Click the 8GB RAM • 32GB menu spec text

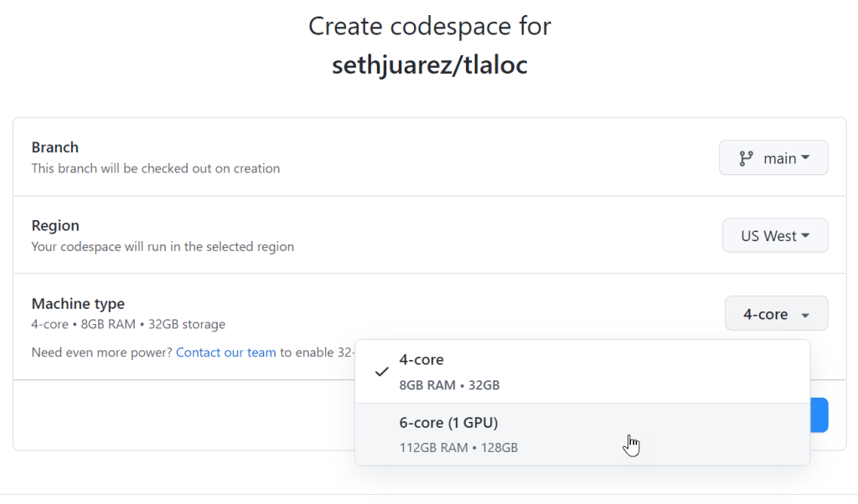click(x=449, y=385)
